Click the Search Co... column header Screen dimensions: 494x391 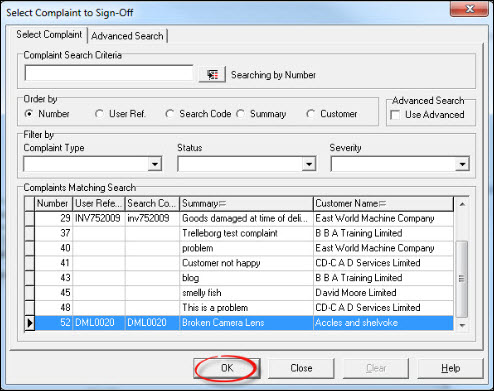click(x=152, y=204)
